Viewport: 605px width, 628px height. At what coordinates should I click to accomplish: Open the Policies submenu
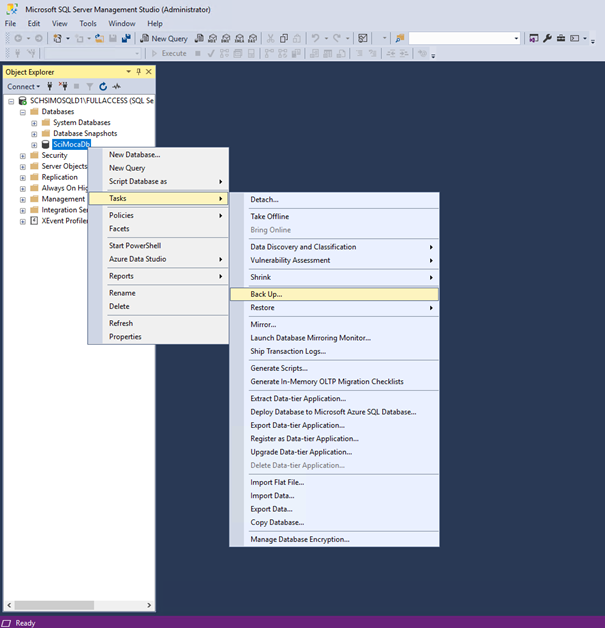[159, 215]
